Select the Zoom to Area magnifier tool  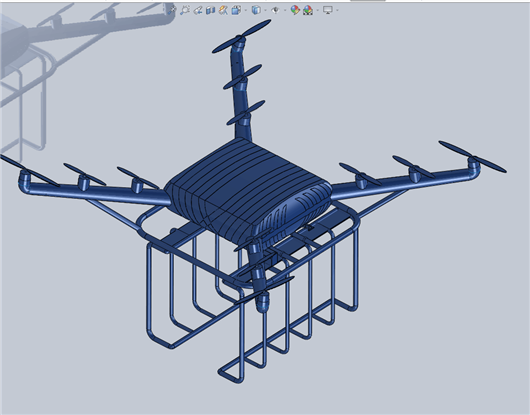tap(185, 10)
